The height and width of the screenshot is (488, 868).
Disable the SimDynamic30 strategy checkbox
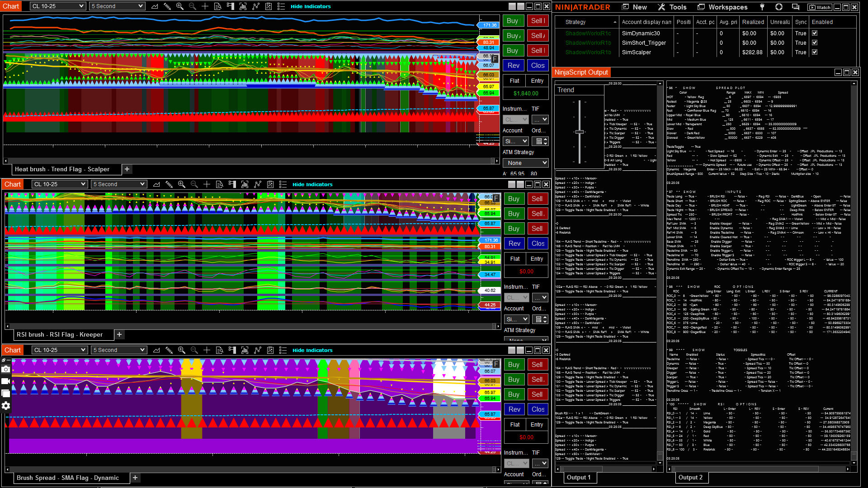[815, 33]
